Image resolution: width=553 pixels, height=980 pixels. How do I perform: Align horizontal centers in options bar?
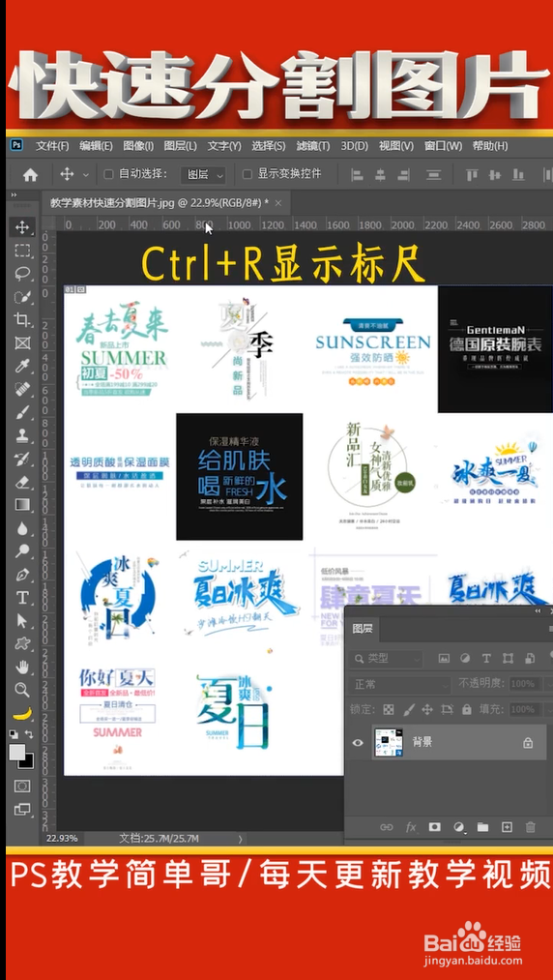click(x=381, y=175)
